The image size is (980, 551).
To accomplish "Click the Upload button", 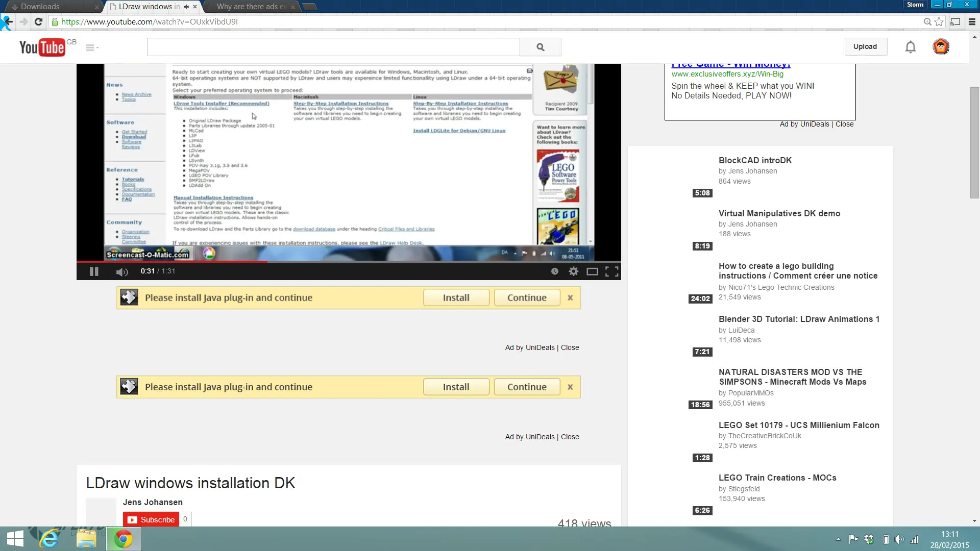I will pos(865,46).
